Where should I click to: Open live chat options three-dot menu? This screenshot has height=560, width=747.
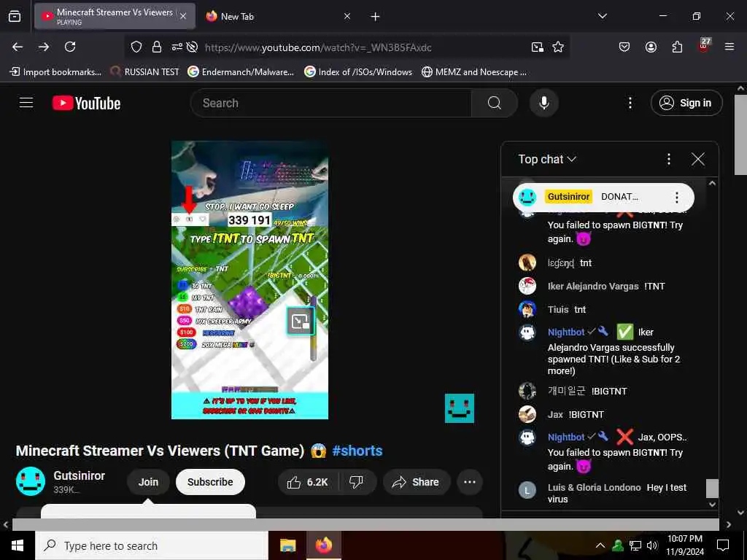click(x=669, y=159)
